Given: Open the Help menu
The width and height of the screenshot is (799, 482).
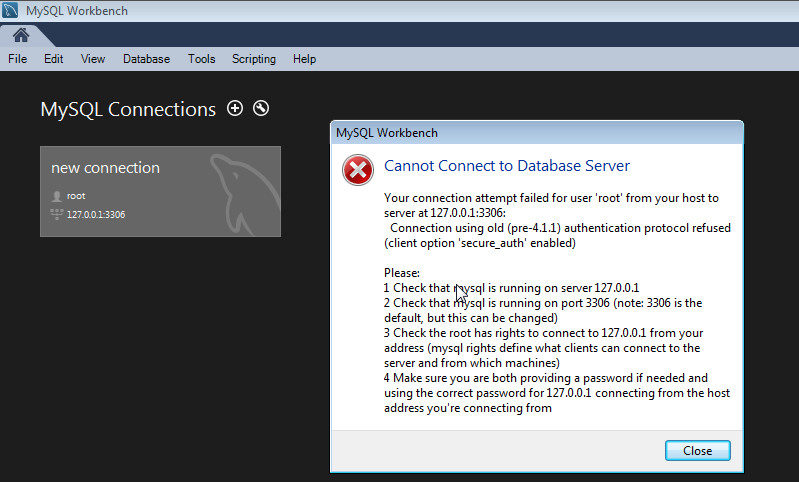Looking at the screenshot, I should (304, 59).
